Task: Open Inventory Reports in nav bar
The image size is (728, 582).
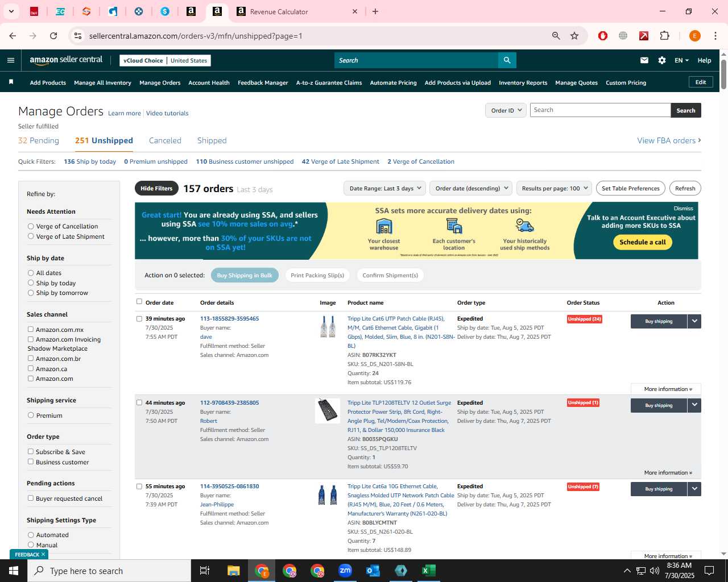Action: point(523,82)
